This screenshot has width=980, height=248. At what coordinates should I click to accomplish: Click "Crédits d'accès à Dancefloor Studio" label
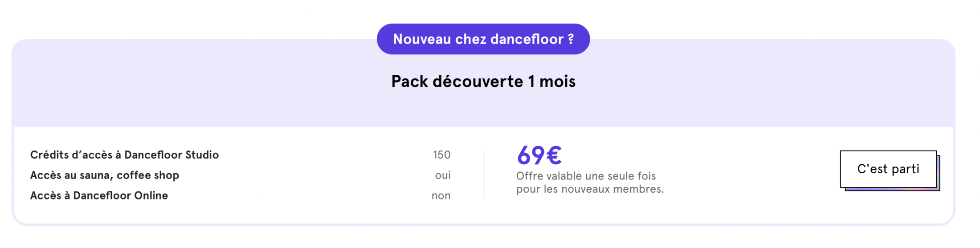(x=124, y=155)
